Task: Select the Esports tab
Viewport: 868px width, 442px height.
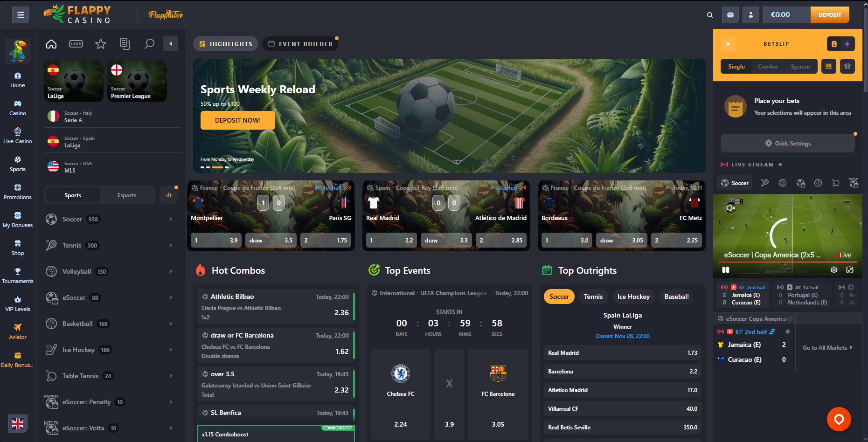Action: click(x=127, y=195)
